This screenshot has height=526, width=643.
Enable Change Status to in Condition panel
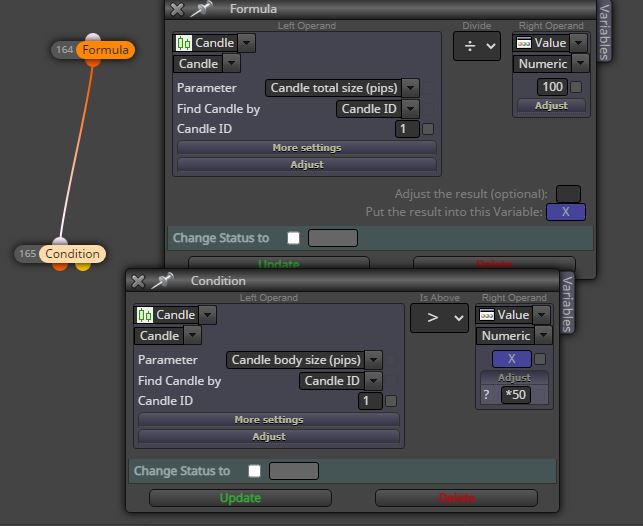[x=254, y=471]
